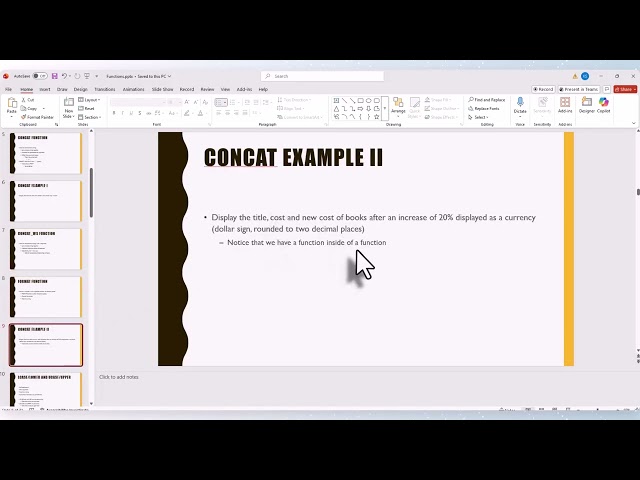Collapse the ribbon using the chevron

tap(633, 123)
